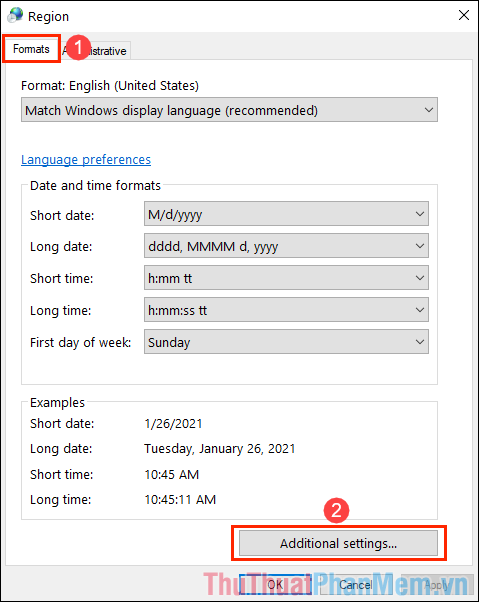Click the Region globe icon in title bar
Screen dimensions: 479x602
15,15
